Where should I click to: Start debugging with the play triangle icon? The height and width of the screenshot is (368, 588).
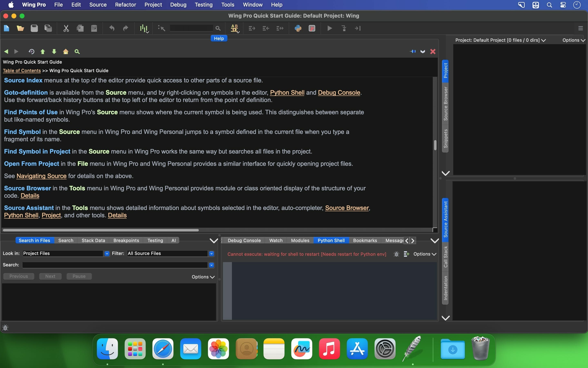click(330, 28)
